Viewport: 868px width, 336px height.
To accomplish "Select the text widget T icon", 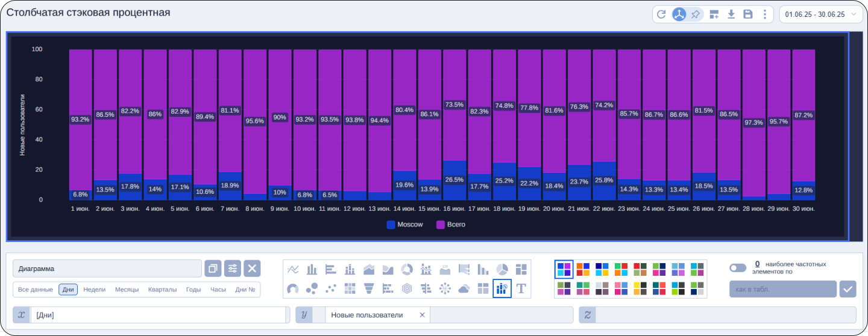I will click(x=521, y=289).
